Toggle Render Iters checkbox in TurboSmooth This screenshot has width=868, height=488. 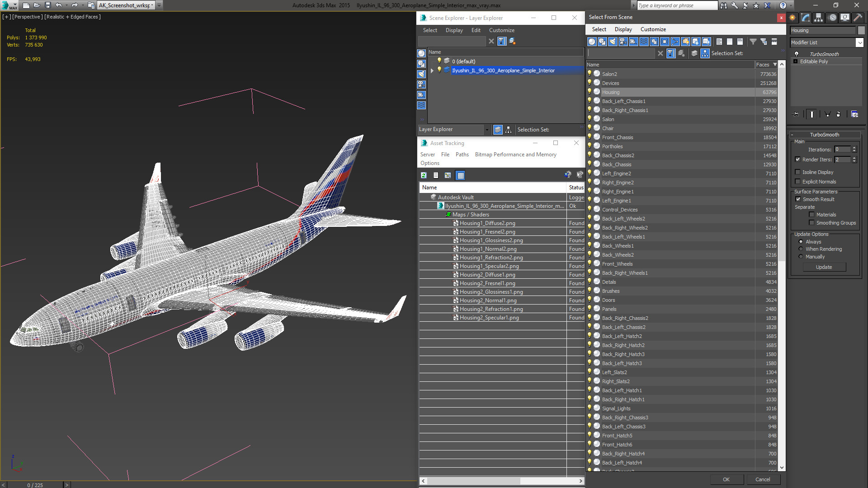click(797, 160)
